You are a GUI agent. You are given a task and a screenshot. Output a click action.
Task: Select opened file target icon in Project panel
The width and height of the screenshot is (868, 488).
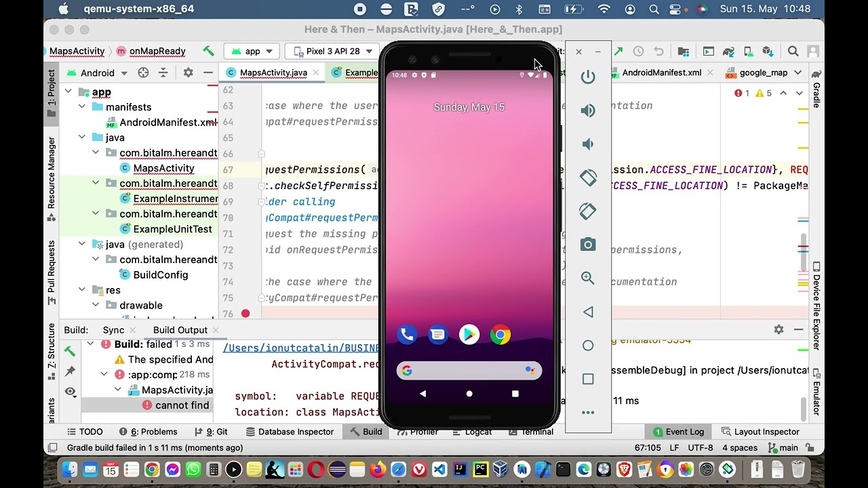tap(143, 73)
